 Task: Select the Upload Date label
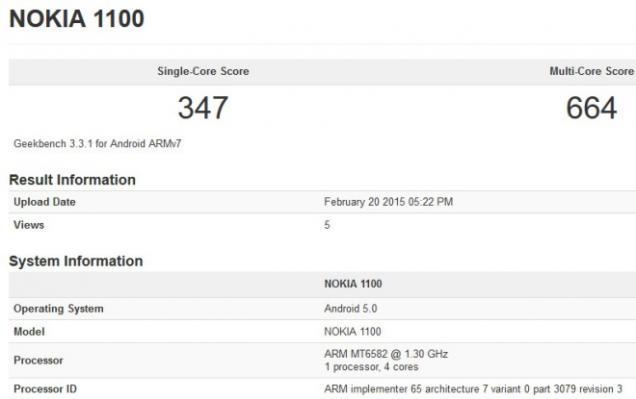tap(45, 202)
